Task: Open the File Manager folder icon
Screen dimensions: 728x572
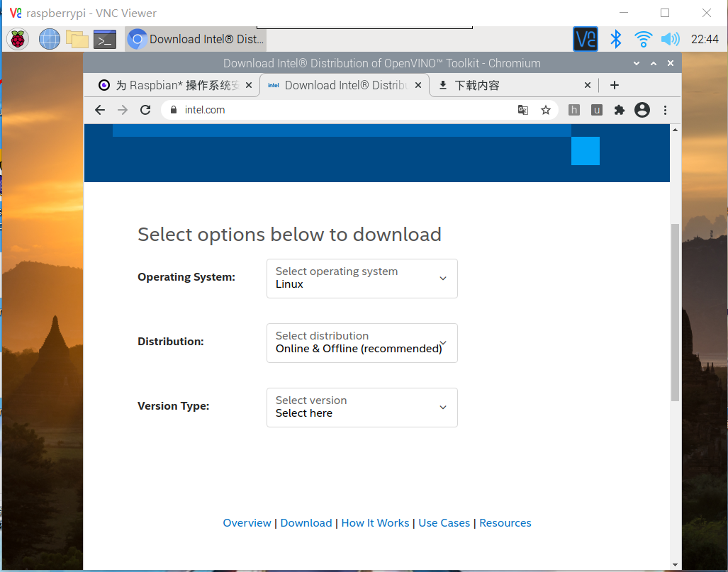Action: click(77, 39)
